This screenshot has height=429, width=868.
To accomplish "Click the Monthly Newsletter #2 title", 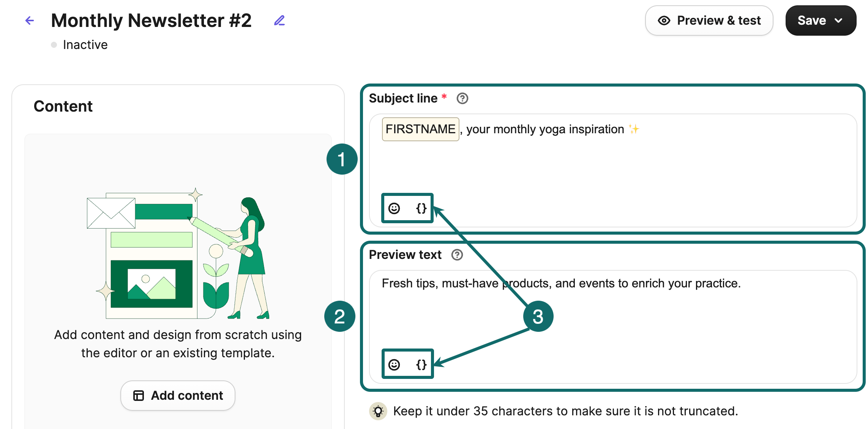I will coord(151,21).
